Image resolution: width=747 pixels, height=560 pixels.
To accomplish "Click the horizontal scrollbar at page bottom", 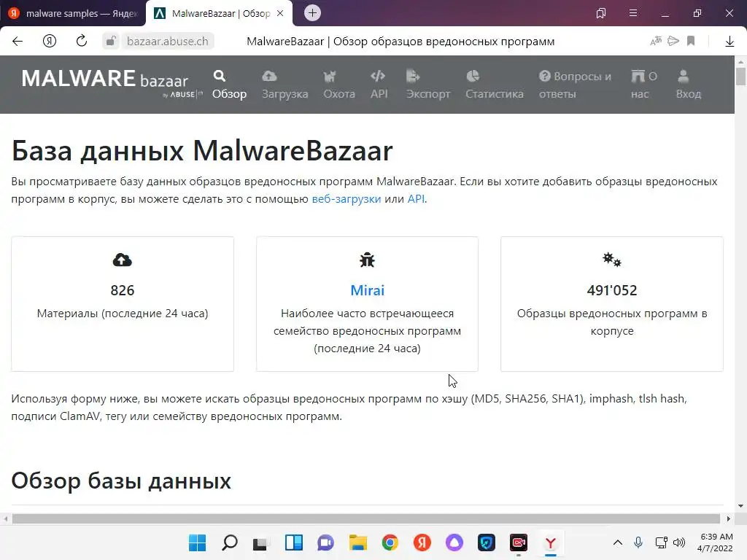I will pos(366,518).
